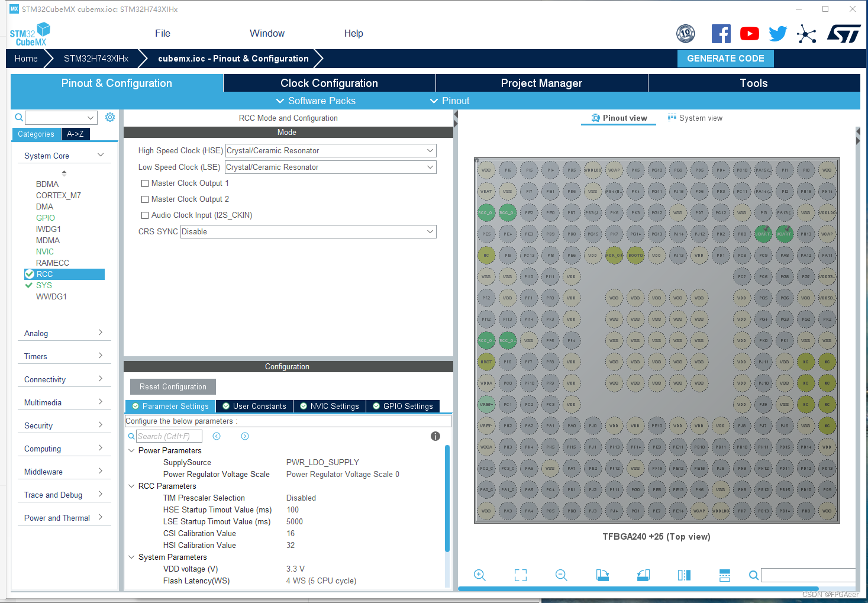The image size is (868, 603).
Task: Click the pin search magnifier icon
Action: point(753,575)
